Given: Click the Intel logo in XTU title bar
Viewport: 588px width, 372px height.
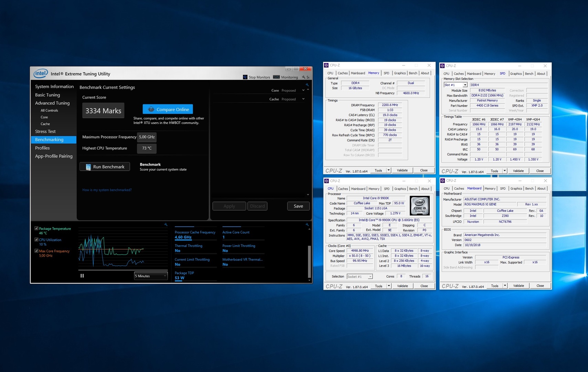Looking at the screenshot, I should click(41, 73).
